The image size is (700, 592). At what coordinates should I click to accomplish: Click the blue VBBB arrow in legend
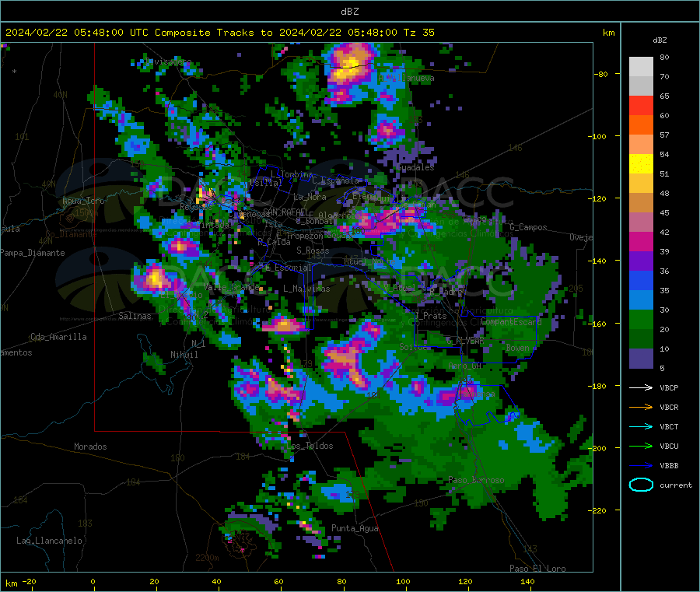[641, 466]
